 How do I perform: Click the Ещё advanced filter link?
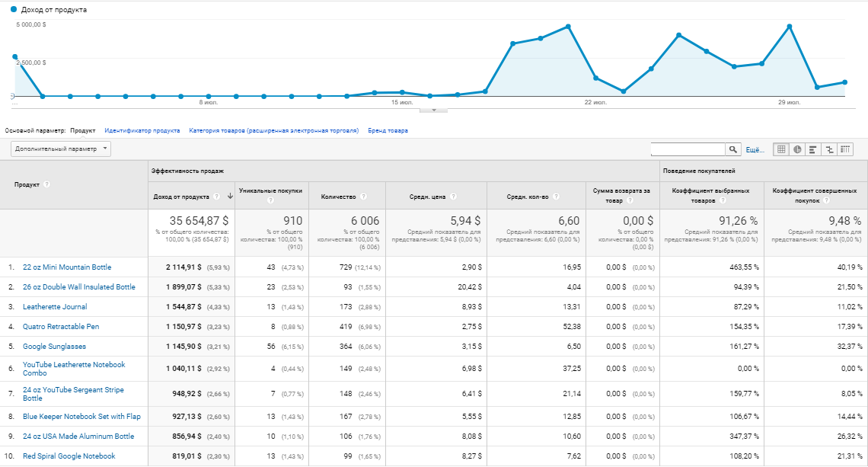point(754,150)
